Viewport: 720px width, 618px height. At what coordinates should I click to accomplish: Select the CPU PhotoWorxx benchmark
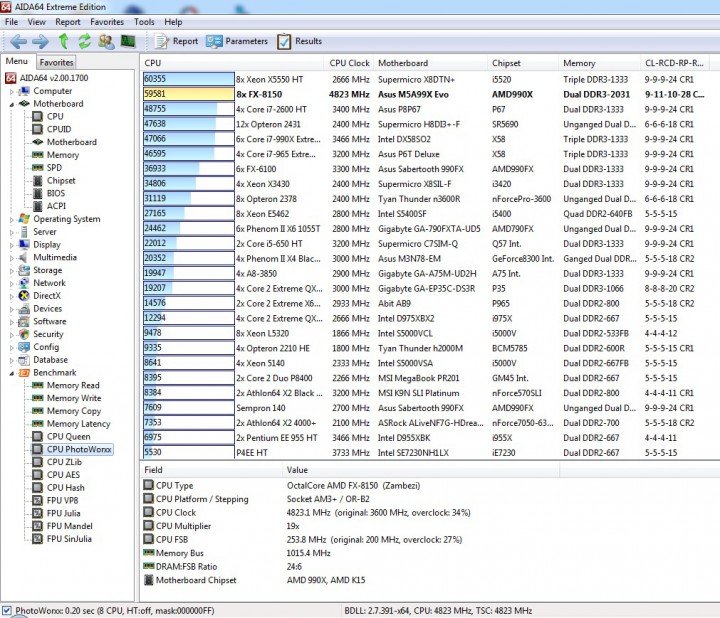point(79,449)
